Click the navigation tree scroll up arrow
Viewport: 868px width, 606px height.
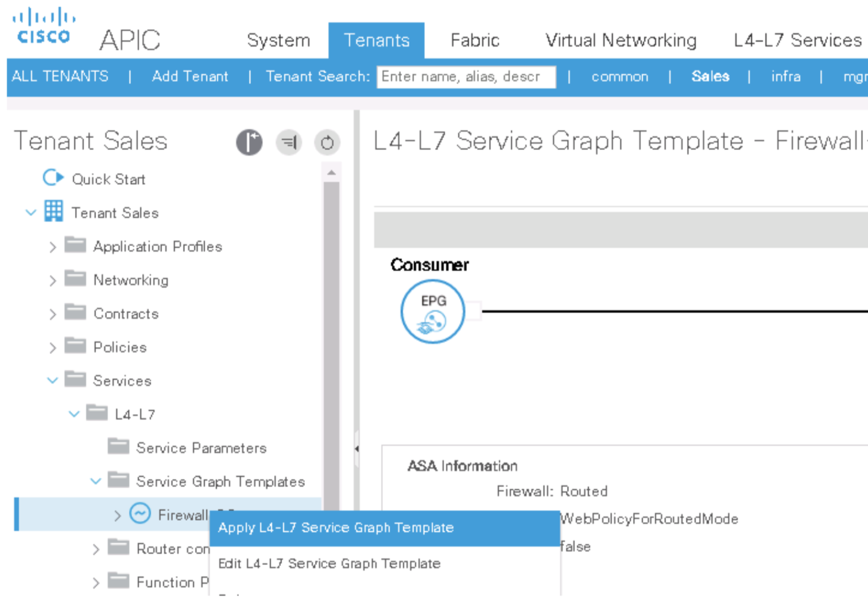tap(332, 172)
